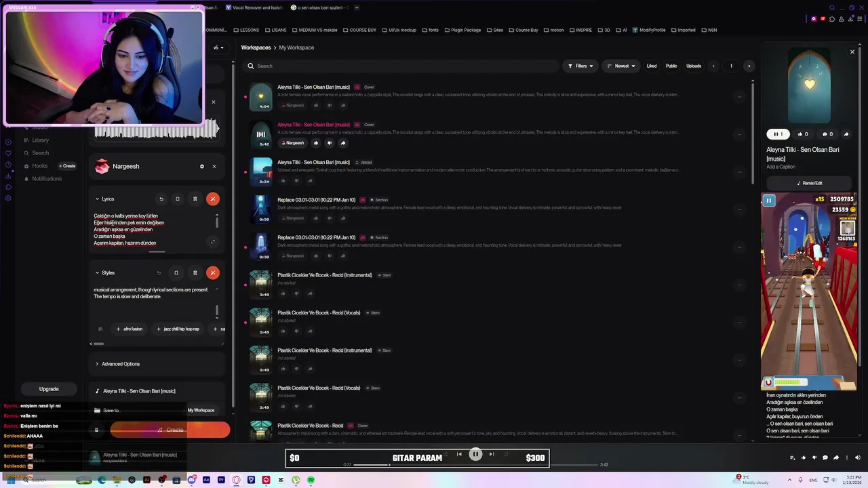Click the Remix/Edit button
This screenshot has height=488, width=868.
tap(809, 183)
